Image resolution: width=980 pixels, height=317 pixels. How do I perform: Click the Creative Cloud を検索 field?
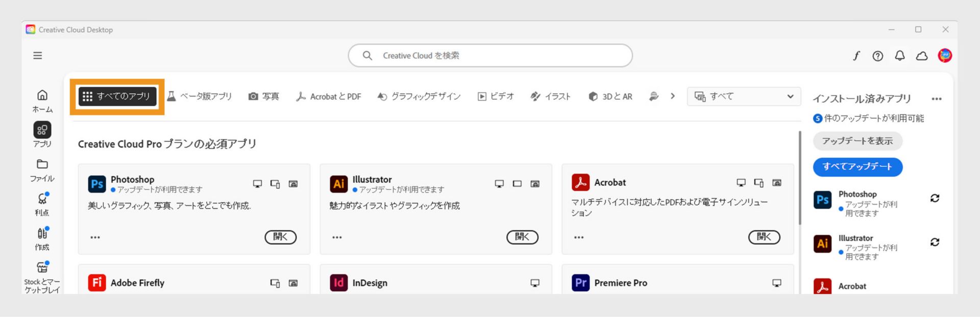490,55
